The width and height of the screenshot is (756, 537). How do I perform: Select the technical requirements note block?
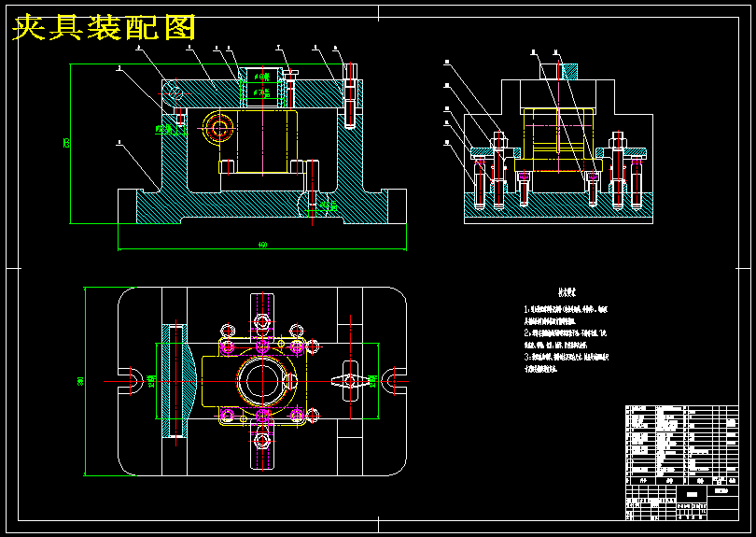pyautogui.click(x=567, y=332)
